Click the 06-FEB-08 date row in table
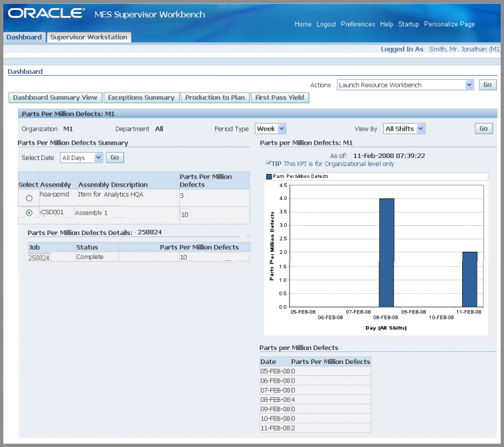 tap(315, 381)
